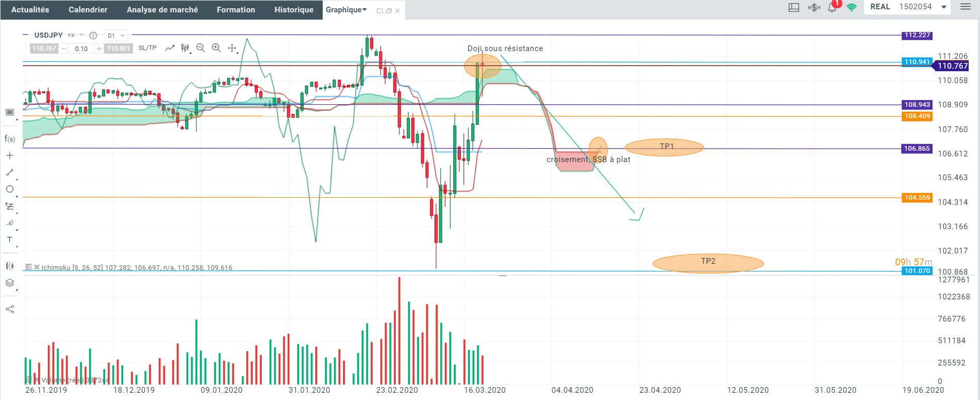This screenshot has width=980, height=400.
Task: Close the Graphique tab
Action: pos(397,11)
